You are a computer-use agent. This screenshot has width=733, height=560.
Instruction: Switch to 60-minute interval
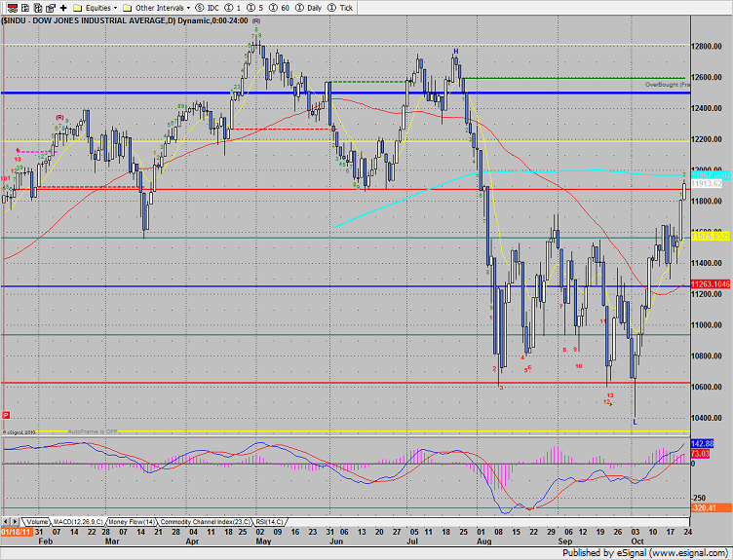click(x=280, y=8)
